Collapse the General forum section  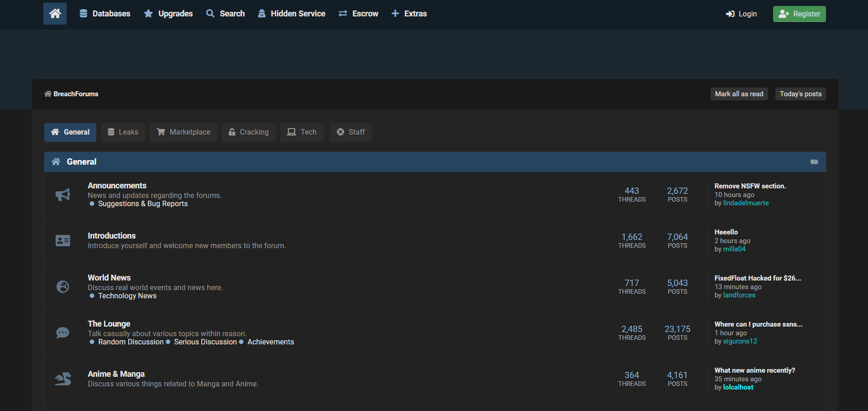pos(814,161)
